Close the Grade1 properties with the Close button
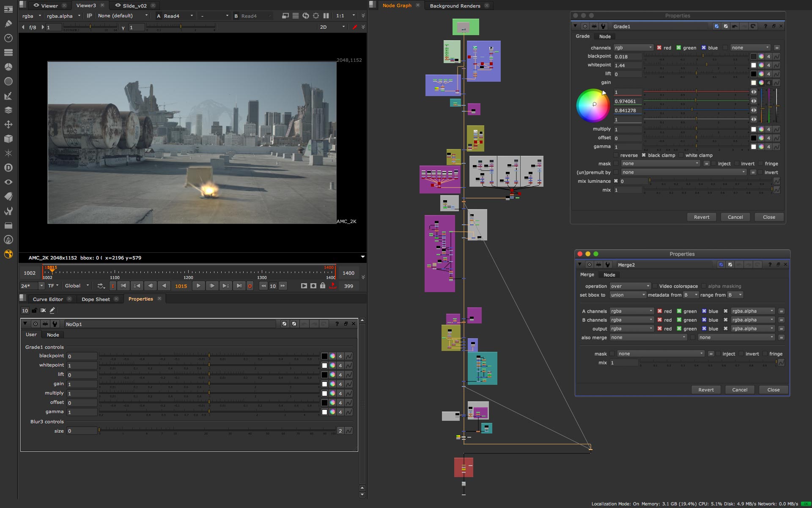 pyautogui.click(x=768, y=217)
